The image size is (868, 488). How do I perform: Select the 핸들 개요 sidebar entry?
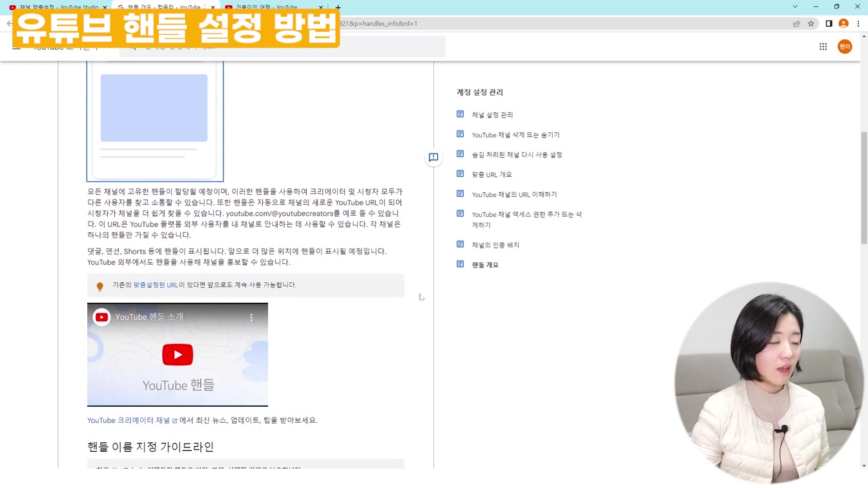[485, 265]
